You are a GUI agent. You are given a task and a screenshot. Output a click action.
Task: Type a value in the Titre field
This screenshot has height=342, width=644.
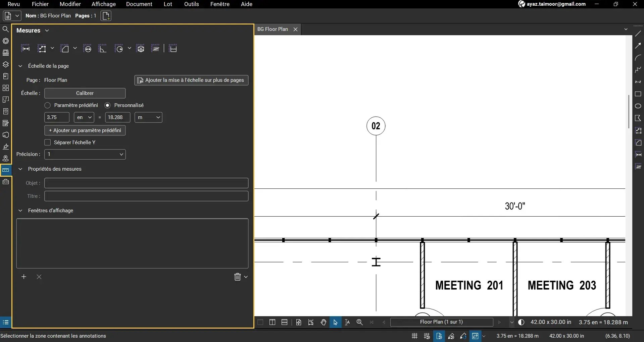(146, 196)
